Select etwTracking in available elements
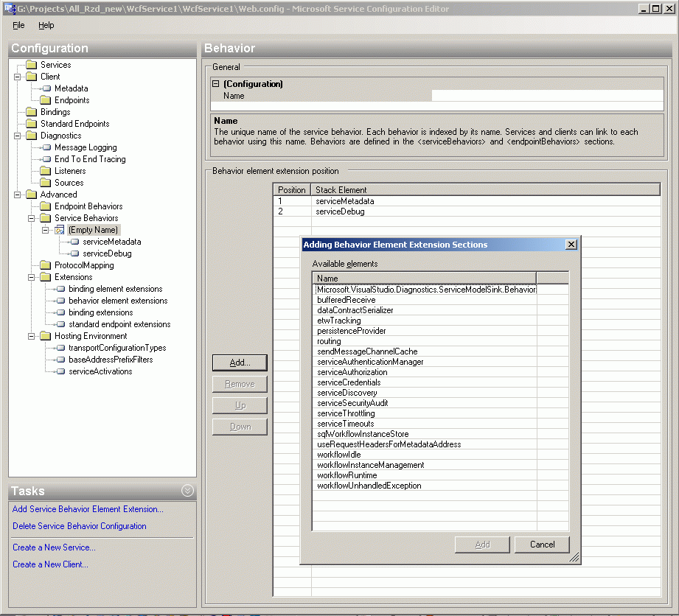Viewport: 679px width, 616px height. [x=425, y=321]
